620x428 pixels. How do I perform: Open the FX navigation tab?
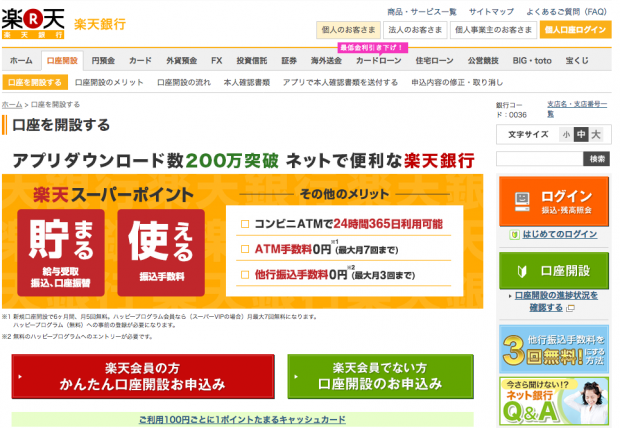click(217, 61)
